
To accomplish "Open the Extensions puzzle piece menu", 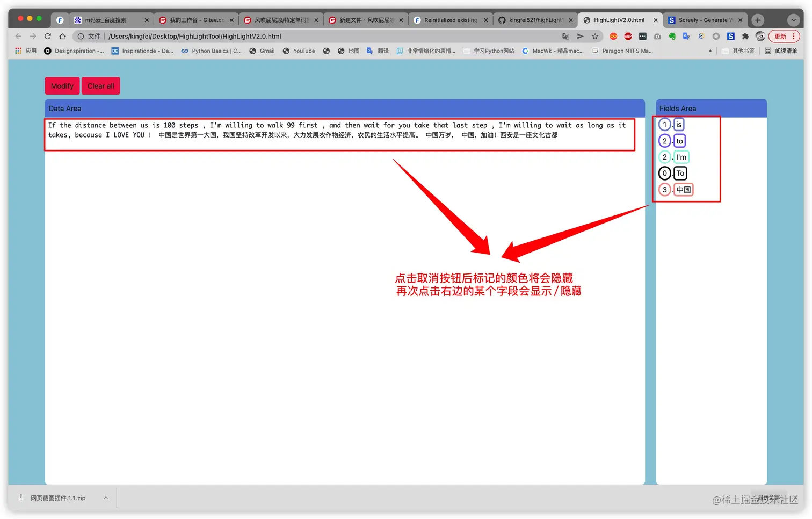I will [745, 36].
